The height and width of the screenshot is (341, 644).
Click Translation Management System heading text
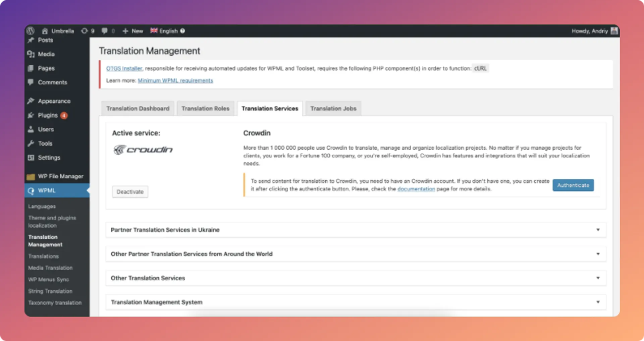[x=157, y=302]
